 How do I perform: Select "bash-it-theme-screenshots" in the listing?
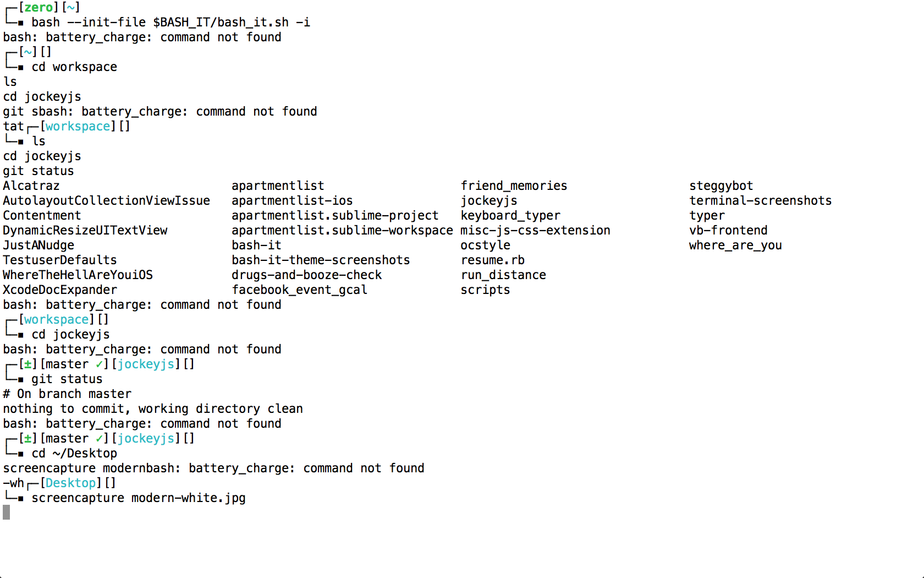321,260
